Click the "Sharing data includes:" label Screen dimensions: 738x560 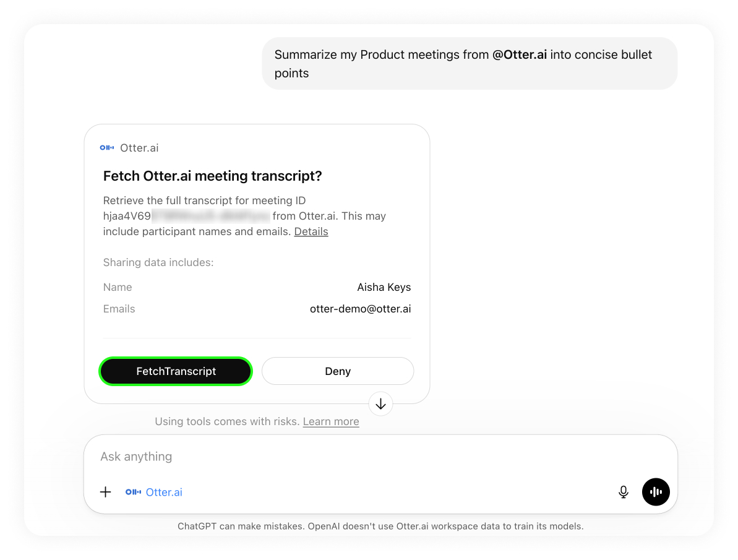pyautogui.click(x=158, y=262)
